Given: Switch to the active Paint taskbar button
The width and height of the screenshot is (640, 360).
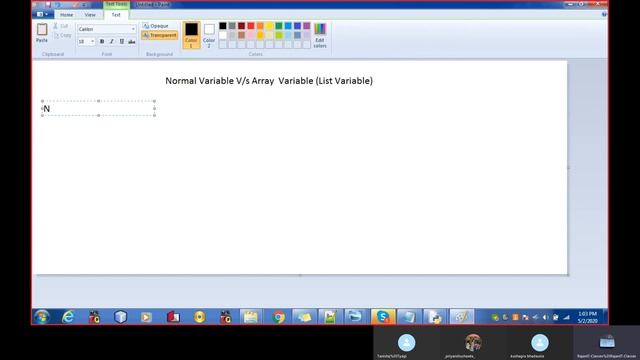Looking at the screenshot, I should point(462,317).
